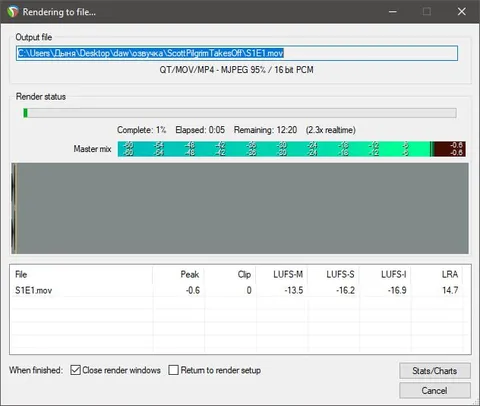The height and width of the screenshot is (406, 480).
Task: Minimize the Rendering to file window
Action: coord(393,12)
